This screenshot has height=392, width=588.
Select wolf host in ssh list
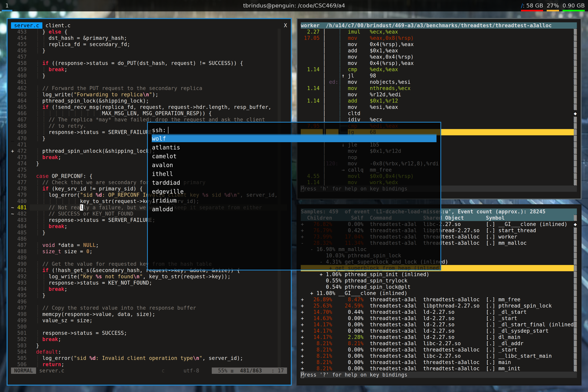159,139
